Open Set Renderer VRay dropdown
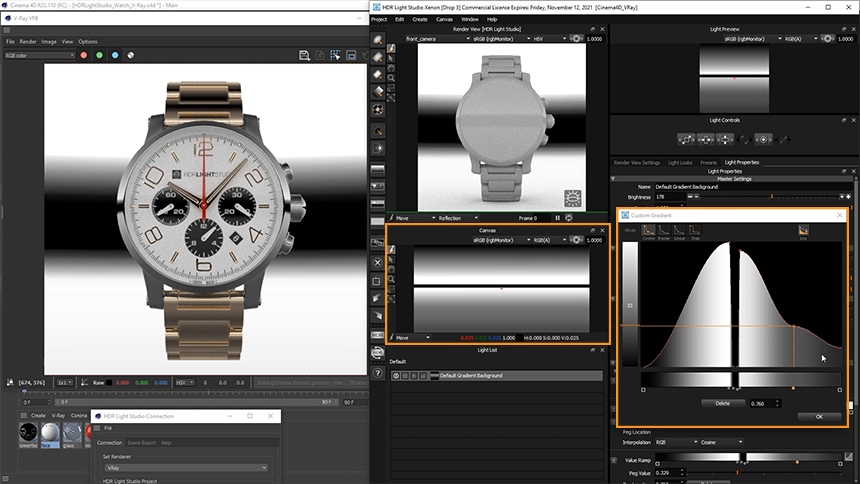This screenshot has height=484, width=860. [x=185, y=468]
